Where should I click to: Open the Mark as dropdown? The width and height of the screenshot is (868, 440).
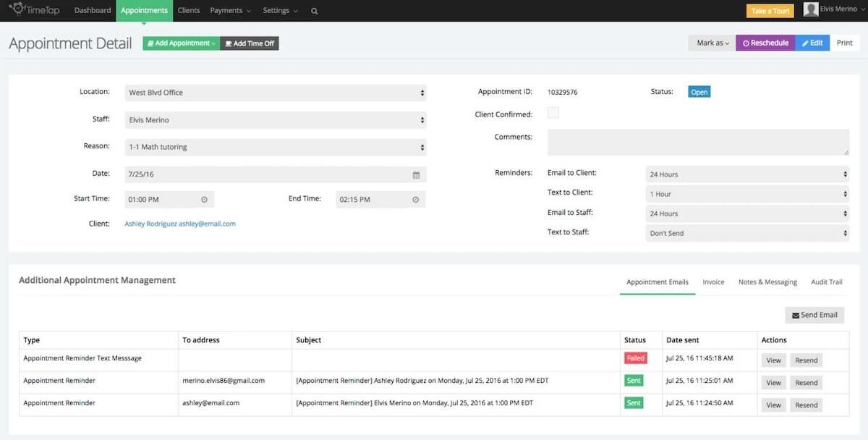coord(712,43)
